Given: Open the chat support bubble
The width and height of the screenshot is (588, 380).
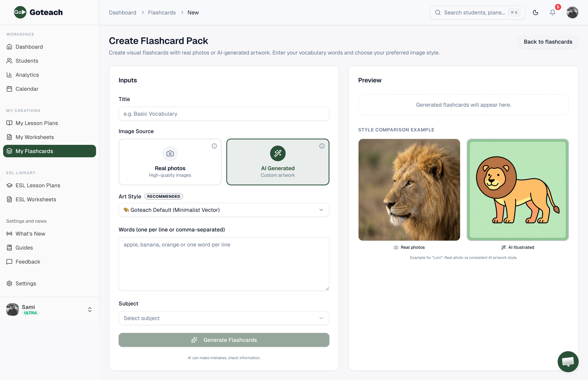Looking at the screenshot, I should point(568,362).
